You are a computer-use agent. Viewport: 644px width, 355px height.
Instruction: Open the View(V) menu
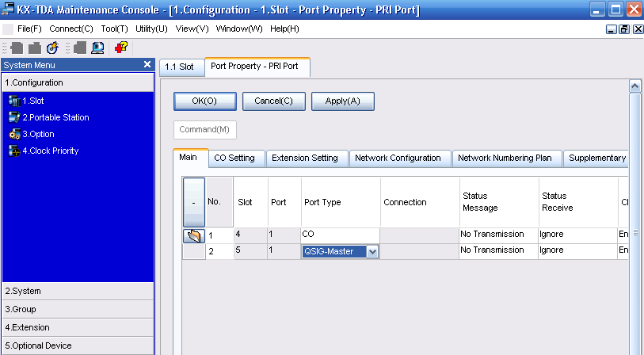(x=192, y=29)
